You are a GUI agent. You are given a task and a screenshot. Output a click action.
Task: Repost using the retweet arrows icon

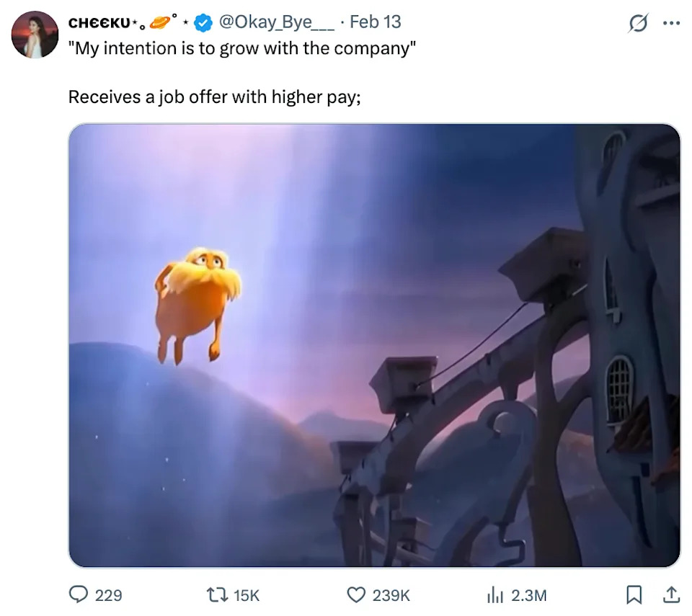point(218,595)
